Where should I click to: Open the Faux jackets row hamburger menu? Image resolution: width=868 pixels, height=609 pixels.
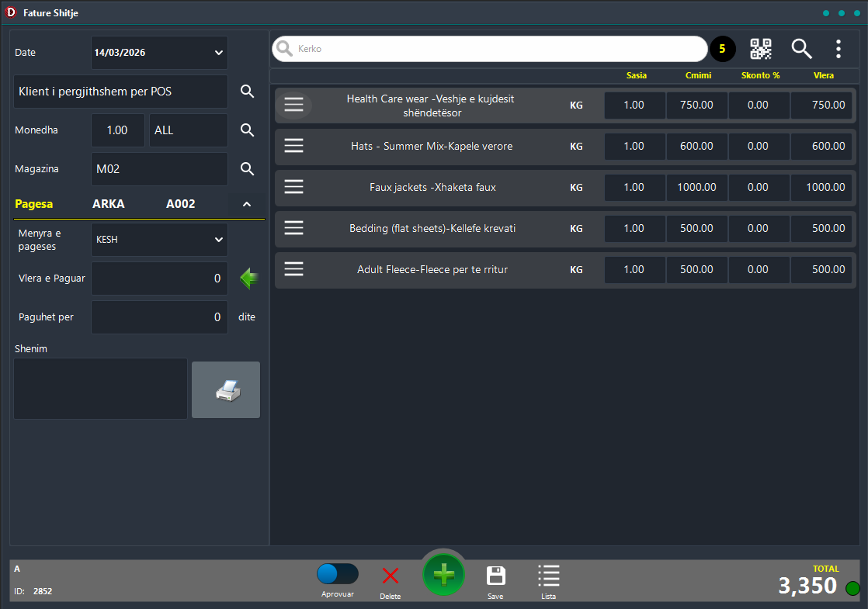(293, 187)
